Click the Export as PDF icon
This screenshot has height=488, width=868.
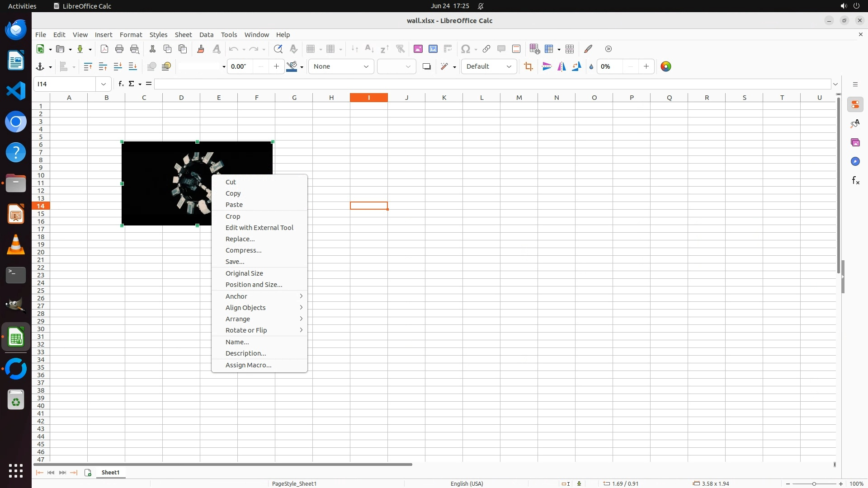tap(104, 49)
